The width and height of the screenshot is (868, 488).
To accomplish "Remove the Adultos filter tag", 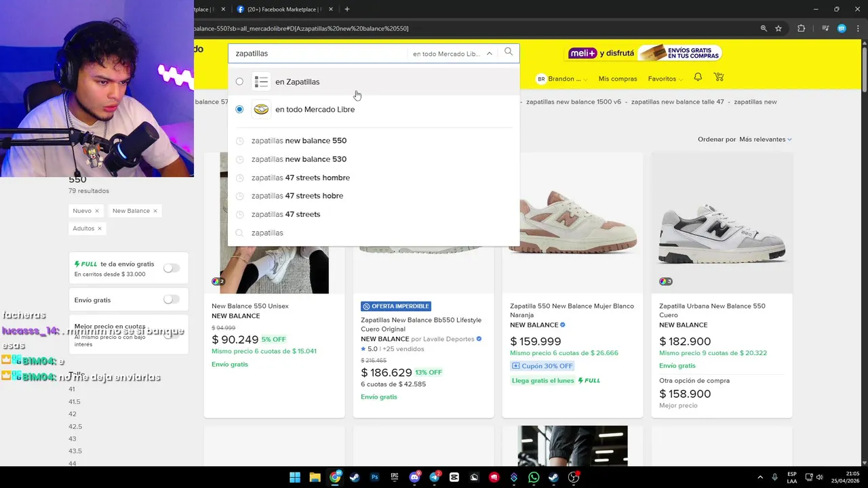I will (100, 228).
